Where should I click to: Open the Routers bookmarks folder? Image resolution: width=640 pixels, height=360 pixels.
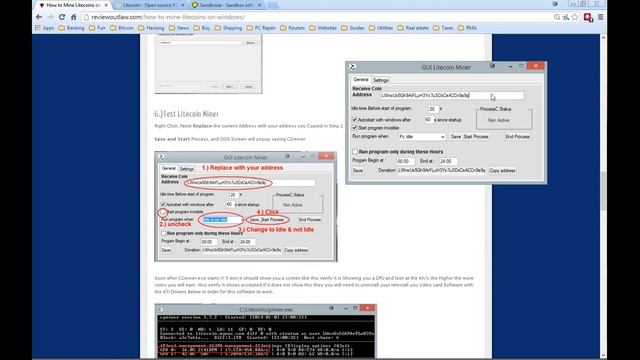click(x=292, y=28)
